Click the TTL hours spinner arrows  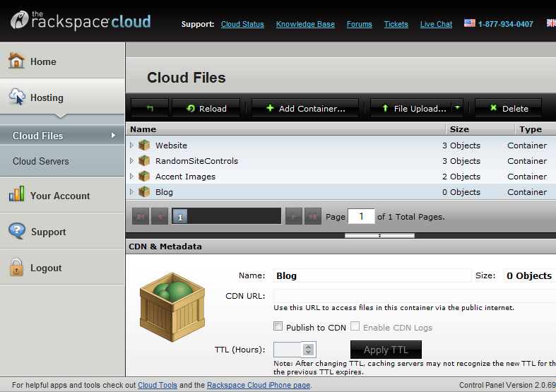click(x=308, y=350)
